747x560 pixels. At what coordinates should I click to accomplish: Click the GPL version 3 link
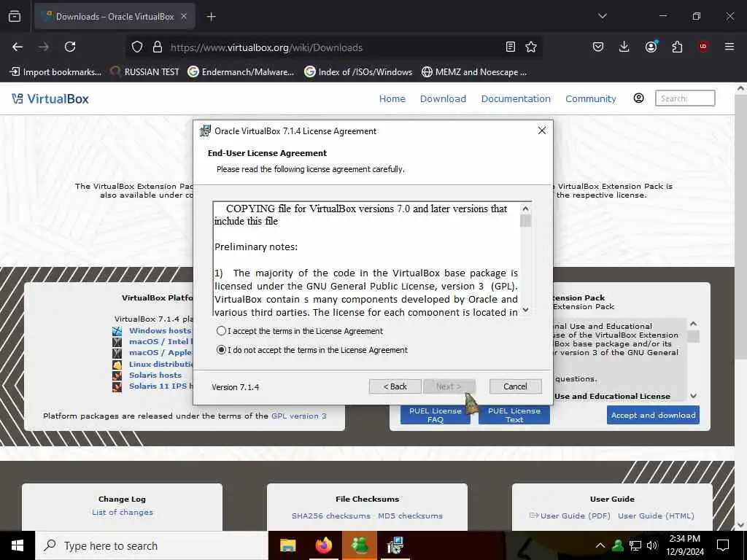[298, 416]
